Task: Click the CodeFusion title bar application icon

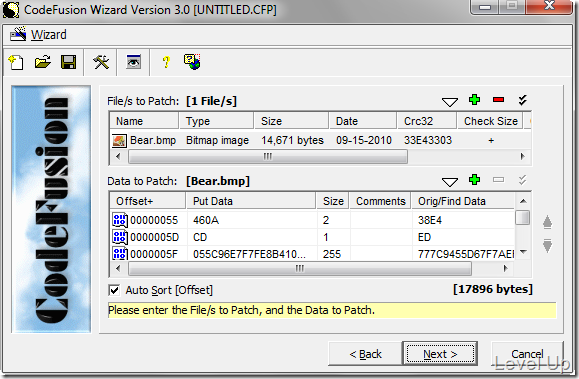Action: click(11, 10)
